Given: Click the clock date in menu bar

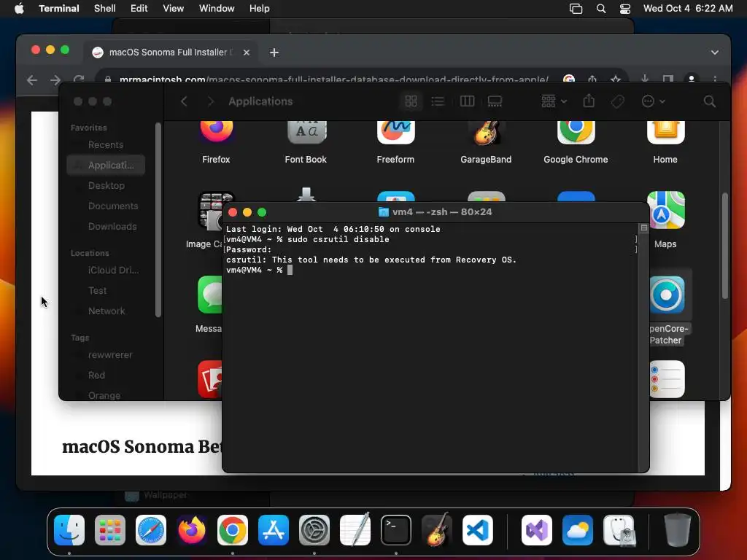Looking at the screenshot, I should point(688,8).
